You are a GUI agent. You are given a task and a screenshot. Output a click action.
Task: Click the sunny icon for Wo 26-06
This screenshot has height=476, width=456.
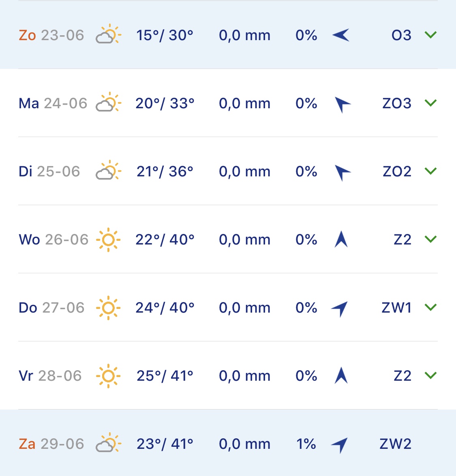(x=108, y=240)
